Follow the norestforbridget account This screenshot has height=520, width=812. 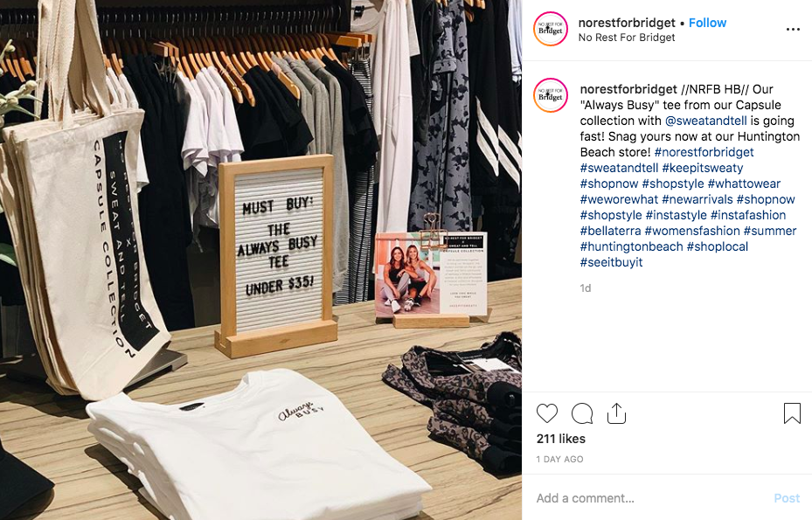click(707, 23)
